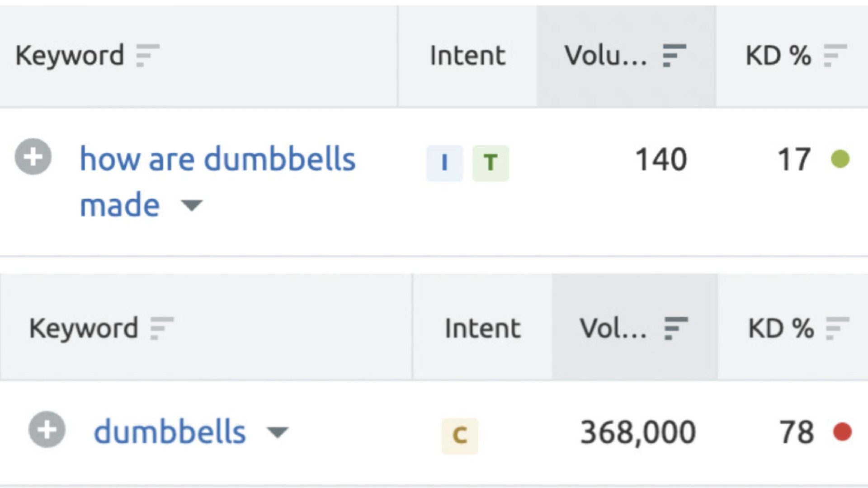Sort by KD % in the top table
Image resolution: width=868 pixels, height=488 pixels.
pyautogui.click(x=835, y=56)
